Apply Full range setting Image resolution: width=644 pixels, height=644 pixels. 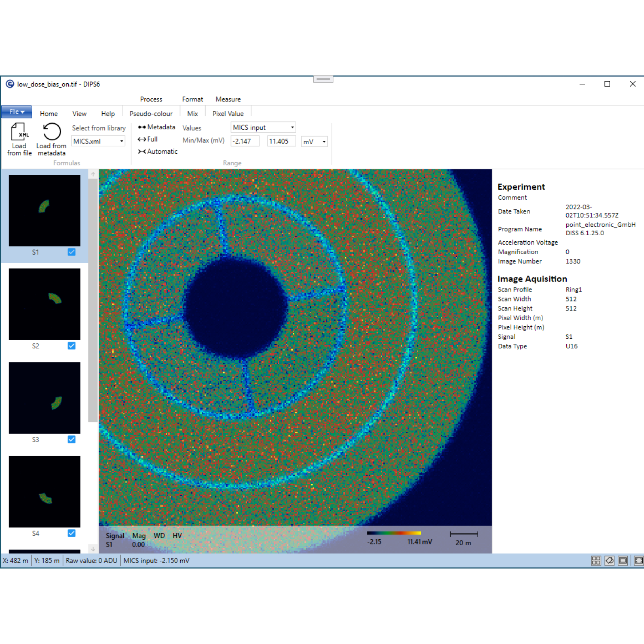click(148, 139)
